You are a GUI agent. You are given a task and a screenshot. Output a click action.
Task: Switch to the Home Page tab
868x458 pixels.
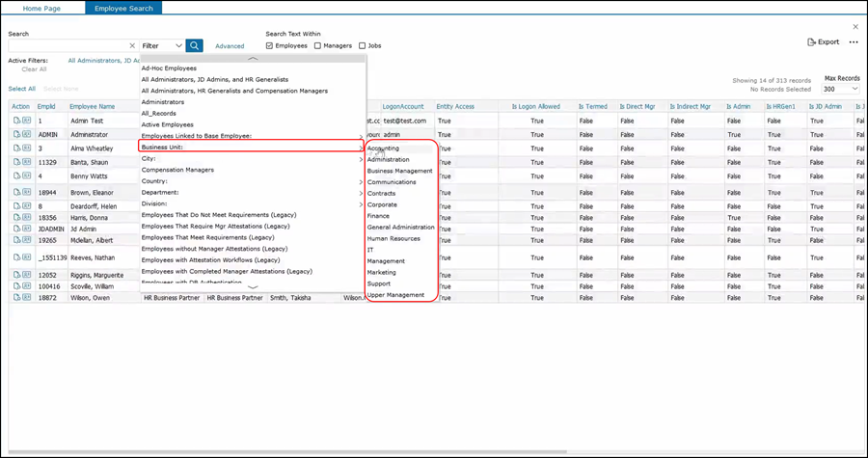[x=41, y=8]
